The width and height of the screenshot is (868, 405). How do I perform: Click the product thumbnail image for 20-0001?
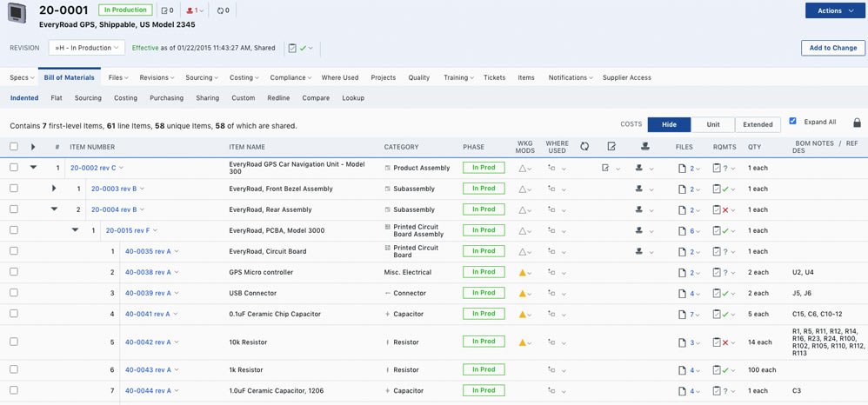point(17,13)
